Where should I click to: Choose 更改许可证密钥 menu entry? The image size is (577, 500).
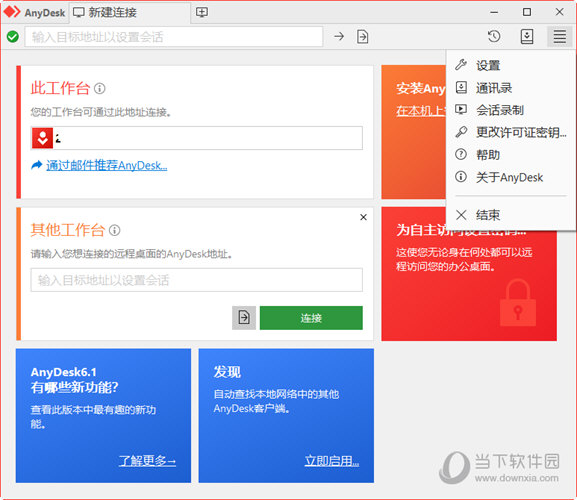(511, 132)
